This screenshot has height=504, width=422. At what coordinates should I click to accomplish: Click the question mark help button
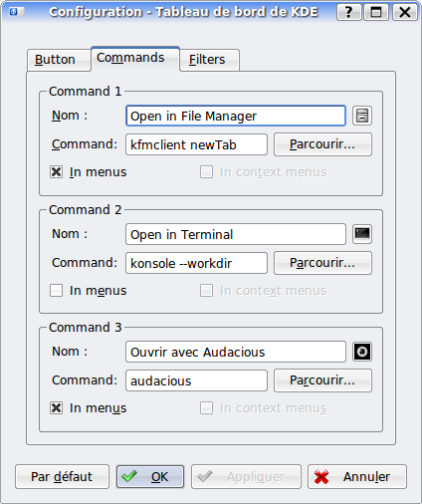point(348,13)
